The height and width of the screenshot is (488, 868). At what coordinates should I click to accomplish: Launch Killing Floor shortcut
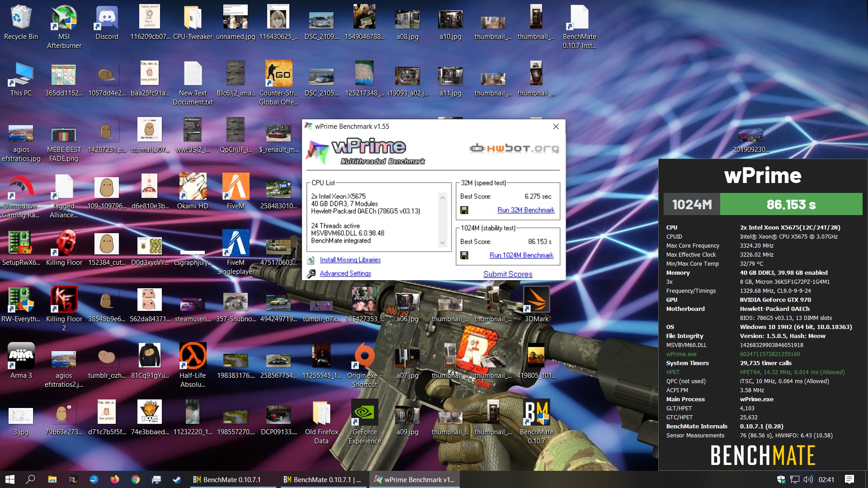pyautogui.click(x=64, y=249)
